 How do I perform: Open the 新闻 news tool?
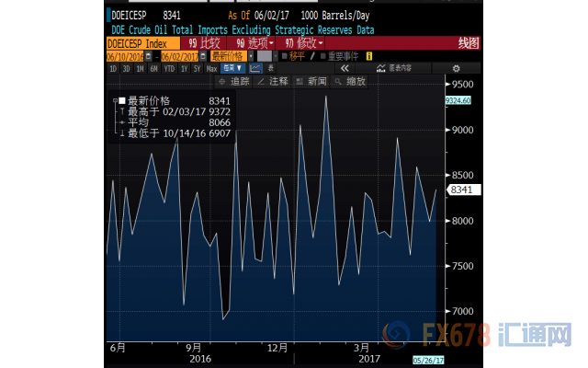[311, 82]
